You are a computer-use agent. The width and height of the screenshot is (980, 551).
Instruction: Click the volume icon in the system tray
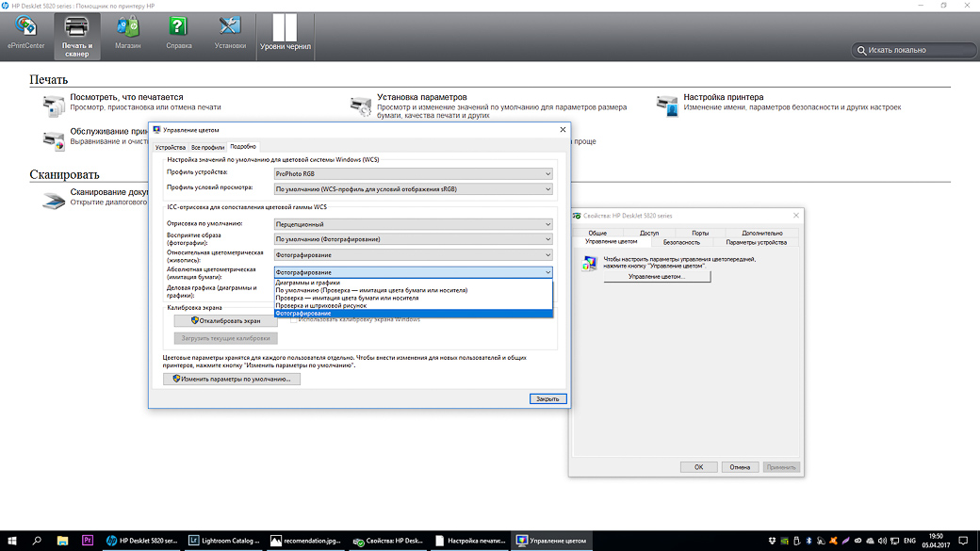point(882,541)
